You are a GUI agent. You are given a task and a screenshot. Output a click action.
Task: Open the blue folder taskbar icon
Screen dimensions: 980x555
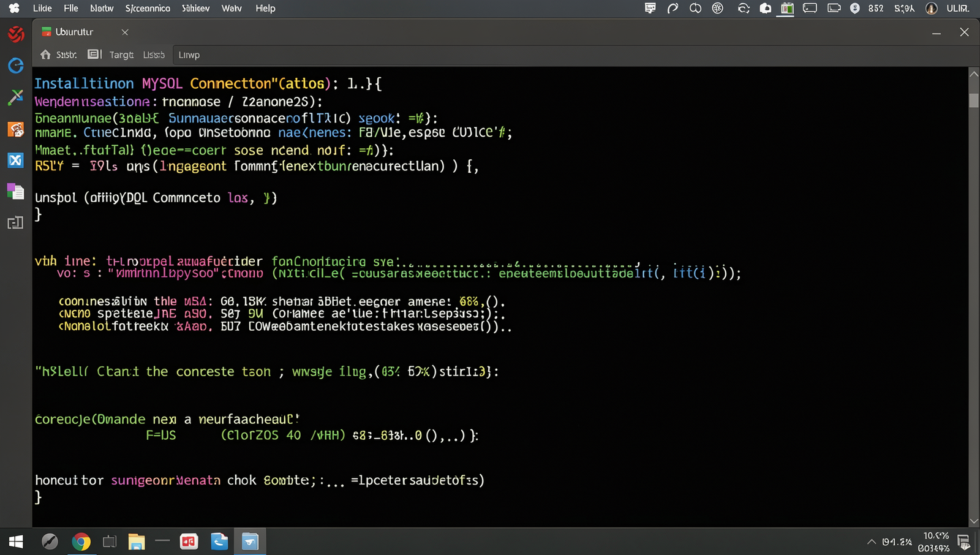(219, 542)
